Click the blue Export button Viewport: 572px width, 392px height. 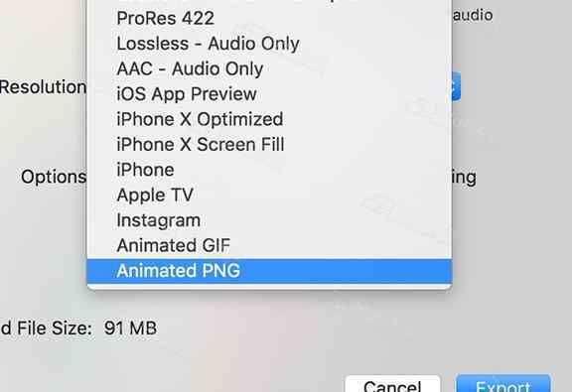[x=503, y=384]
